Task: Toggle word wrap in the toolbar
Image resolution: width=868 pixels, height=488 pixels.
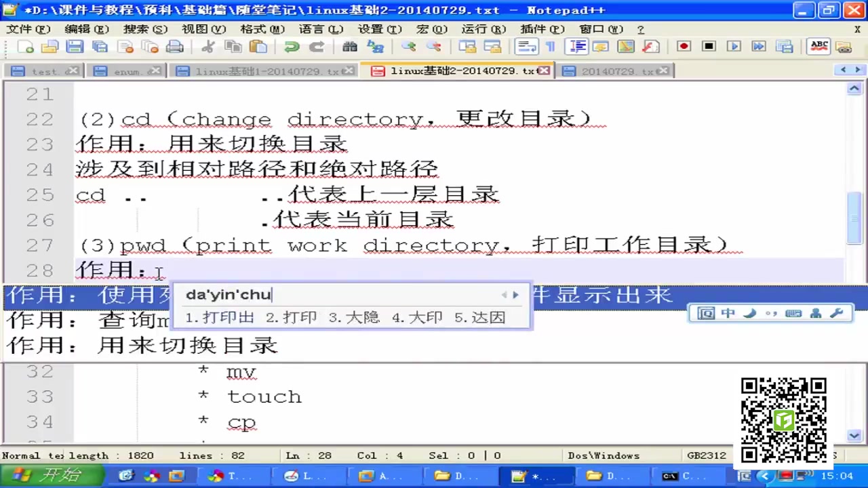Action: click(526, 46)
